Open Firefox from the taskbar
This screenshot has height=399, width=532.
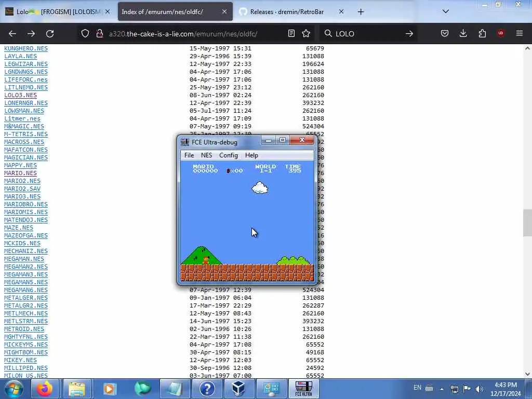coord(45,389)
